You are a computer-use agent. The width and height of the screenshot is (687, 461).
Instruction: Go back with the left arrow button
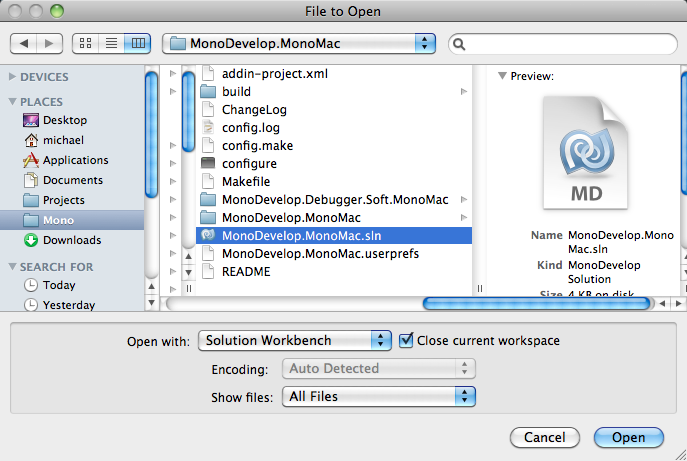(x=24, y=43)
